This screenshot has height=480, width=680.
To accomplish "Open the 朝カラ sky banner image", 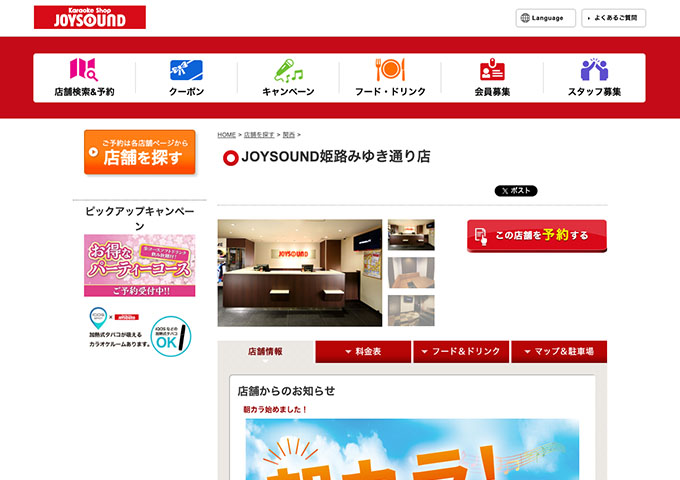I will [412, 449].
